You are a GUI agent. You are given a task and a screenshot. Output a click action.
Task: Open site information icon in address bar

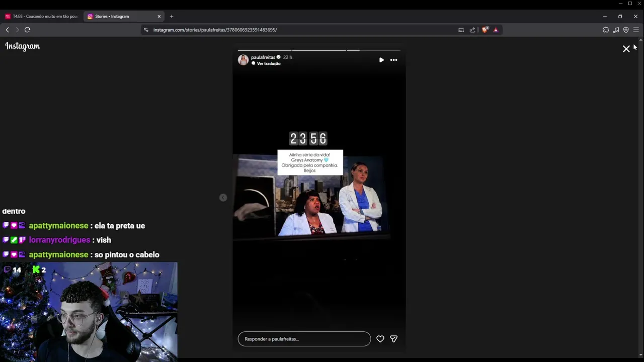(x=146, y=30)
